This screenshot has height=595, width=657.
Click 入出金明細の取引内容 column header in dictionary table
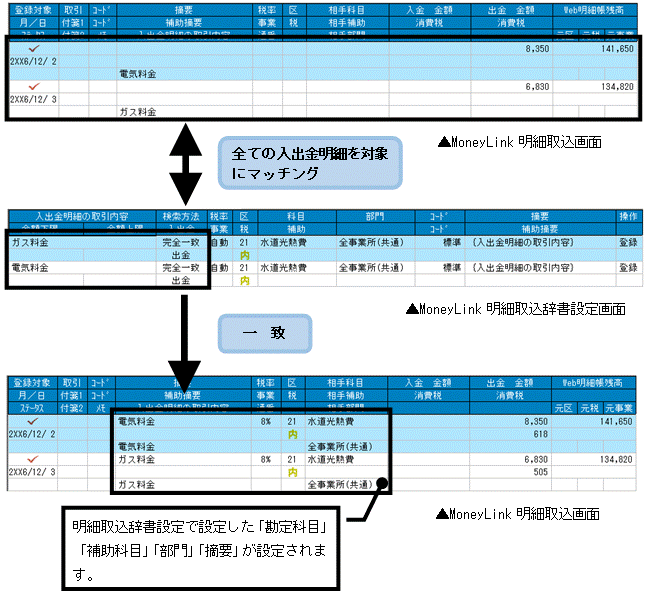coord(82,216)
